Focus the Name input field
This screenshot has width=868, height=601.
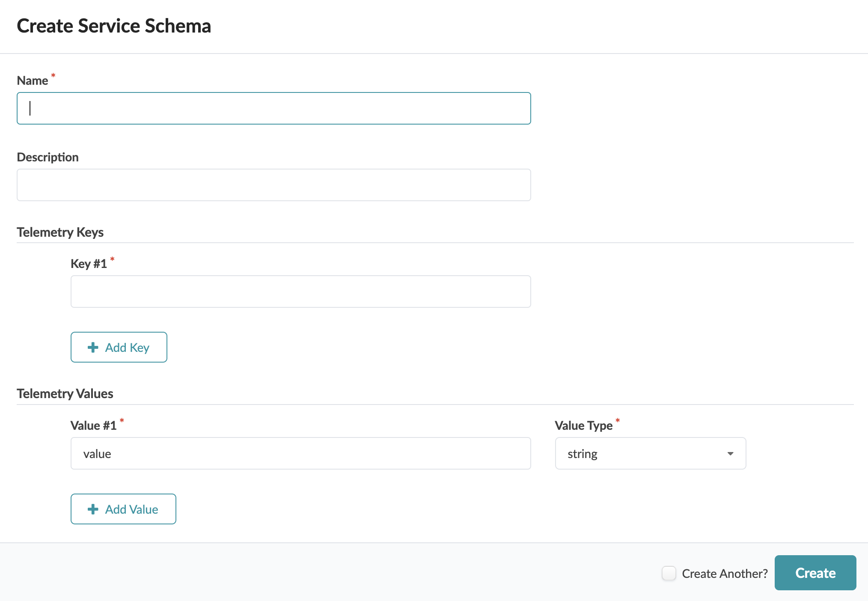point(274,109)
